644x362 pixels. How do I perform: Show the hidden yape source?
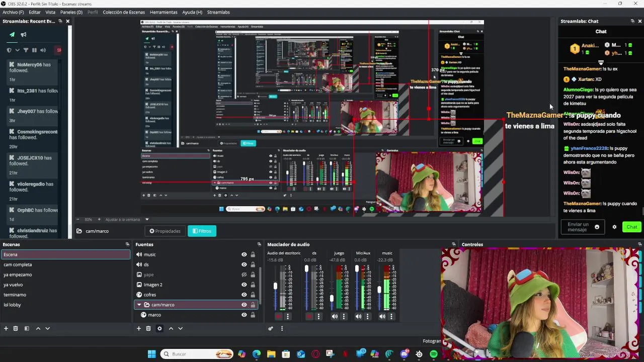(244, 275)
